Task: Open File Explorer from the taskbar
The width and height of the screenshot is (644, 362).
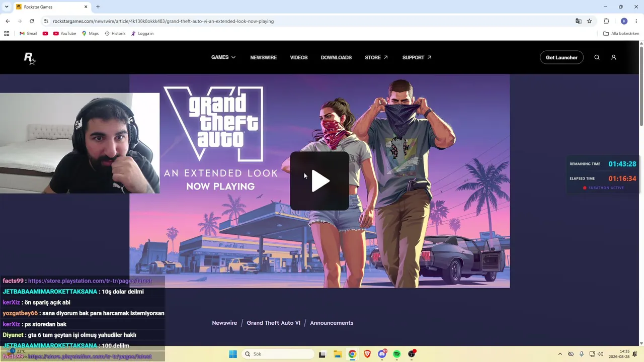Action: [338, 354]
